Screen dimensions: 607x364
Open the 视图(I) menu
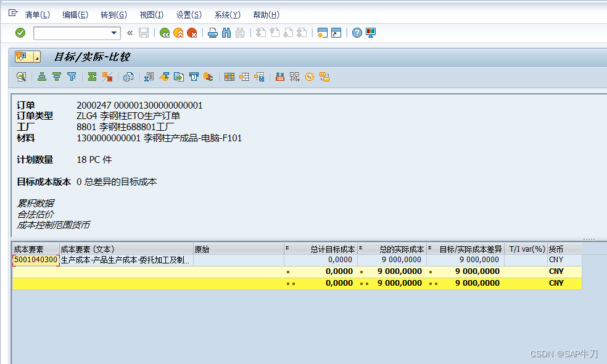pyautogui.click(x=151, y=15)
